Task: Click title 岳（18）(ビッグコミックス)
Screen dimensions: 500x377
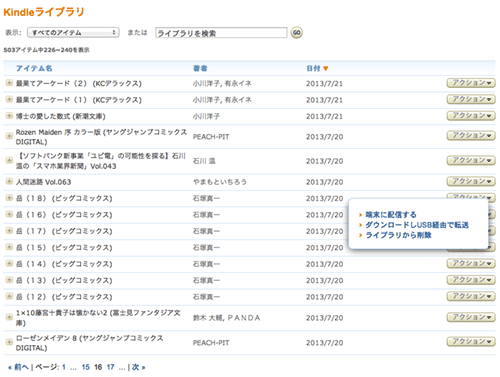Action: coord(64,198)
